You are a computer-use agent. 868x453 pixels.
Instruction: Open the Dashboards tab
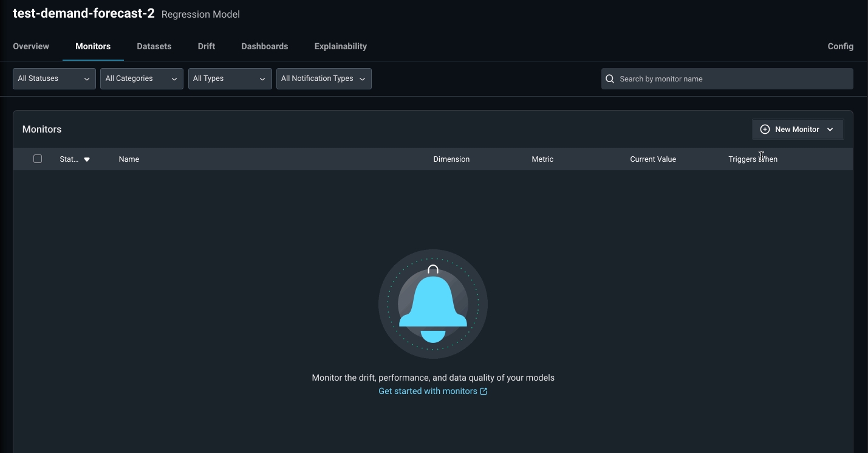[264, 46]
